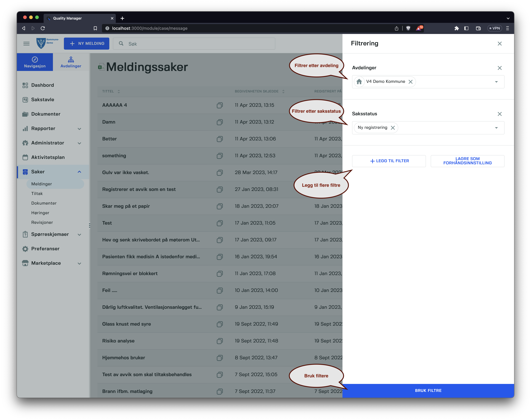This screenshot has width=531, height=420.
Task: Open Sakstavle from sidebar
Action: [53, 100]
